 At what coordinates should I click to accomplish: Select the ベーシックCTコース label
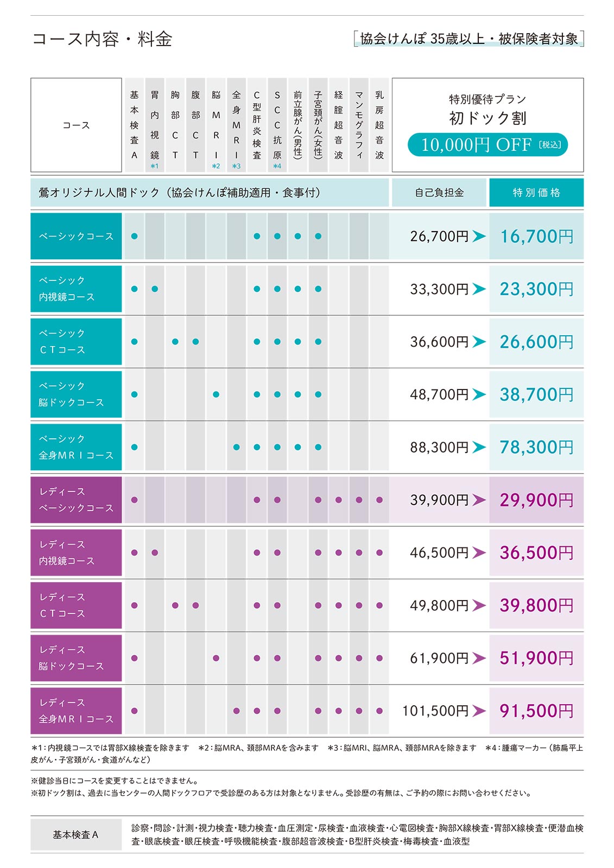76,342
